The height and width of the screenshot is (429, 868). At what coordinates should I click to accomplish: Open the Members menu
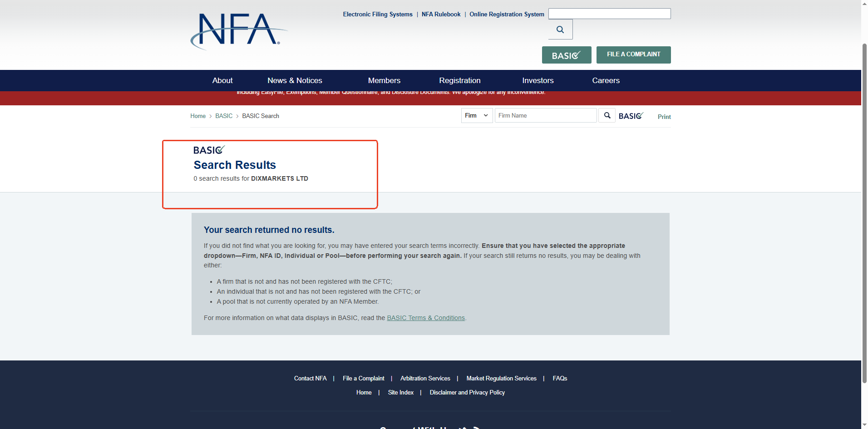pos(384,80)
